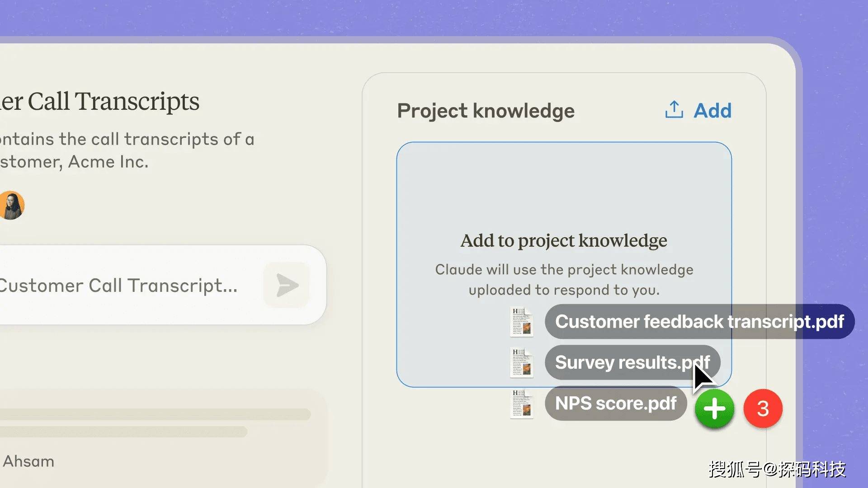Click the green plus badge

pyautogui.click(x=714, y=408)
